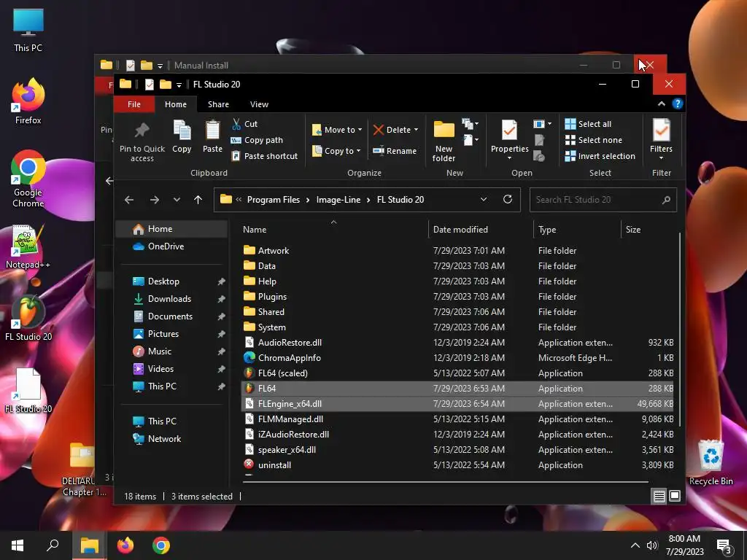The height and width of the screenshot is (560, 747).
Task: Select the Plugins folder
Action: pos(457,296)
